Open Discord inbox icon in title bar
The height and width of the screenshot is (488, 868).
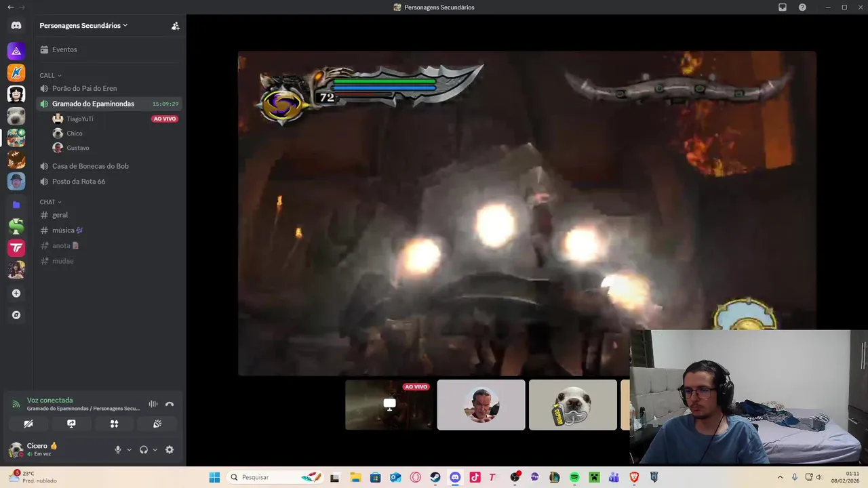pyautogui.click(x=783, y=7)
